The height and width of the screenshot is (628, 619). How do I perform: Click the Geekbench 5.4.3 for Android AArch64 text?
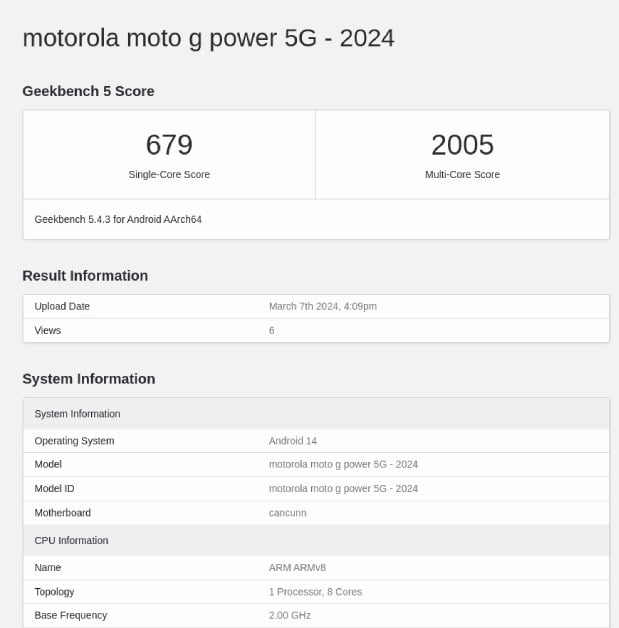118,219
